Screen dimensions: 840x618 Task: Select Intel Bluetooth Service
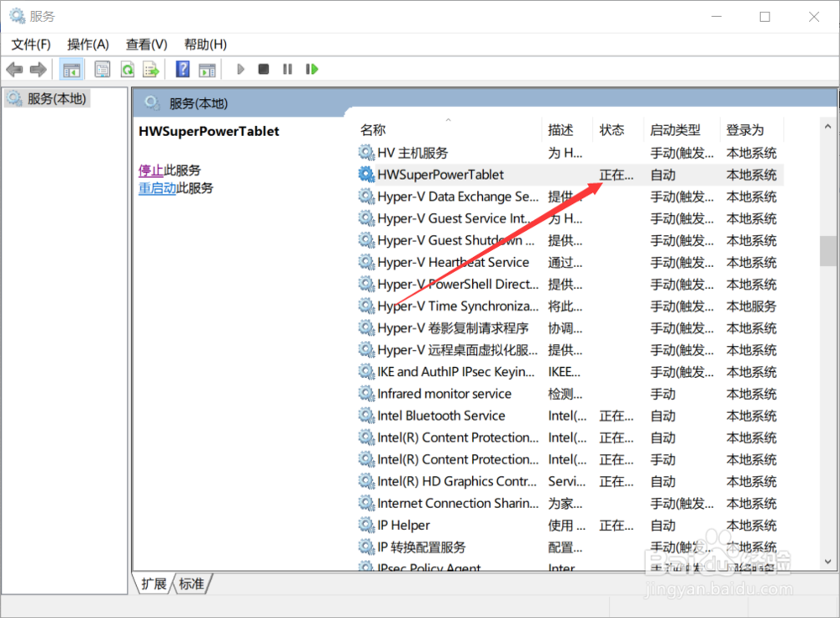[x=570, y=416]
